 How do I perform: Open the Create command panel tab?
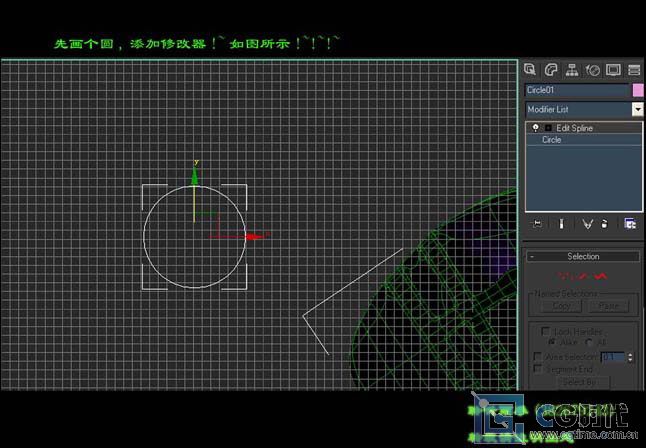click(531, 70)
